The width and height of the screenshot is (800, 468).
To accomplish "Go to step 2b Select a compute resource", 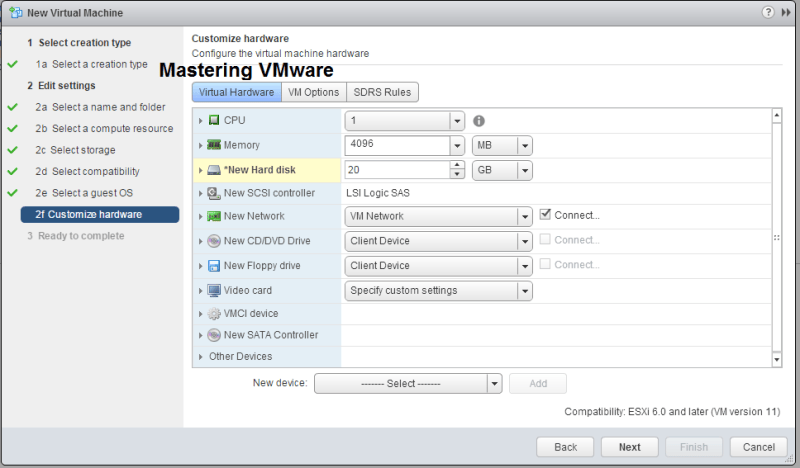I will coord(104,129).
